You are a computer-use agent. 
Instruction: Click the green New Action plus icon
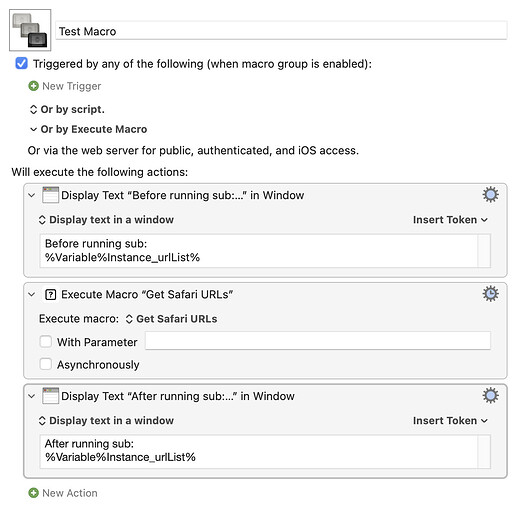pyautogui.click(x=33, y=493)
